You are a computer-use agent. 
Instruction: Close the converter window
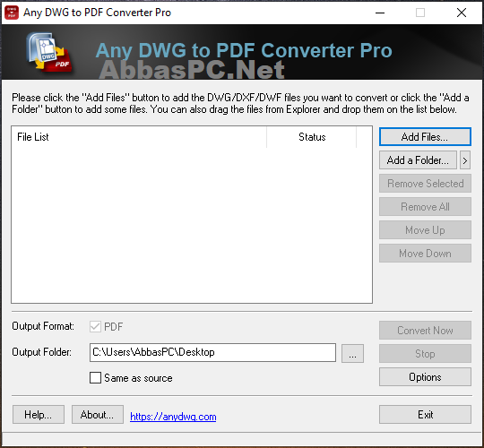(x=462, y=13)
